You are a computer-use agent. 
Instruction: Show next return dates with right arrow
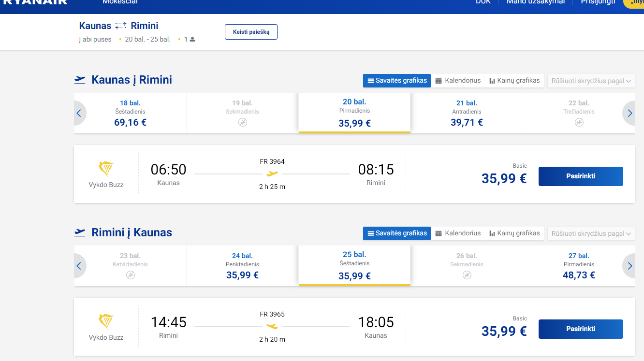tap(629, 266)
